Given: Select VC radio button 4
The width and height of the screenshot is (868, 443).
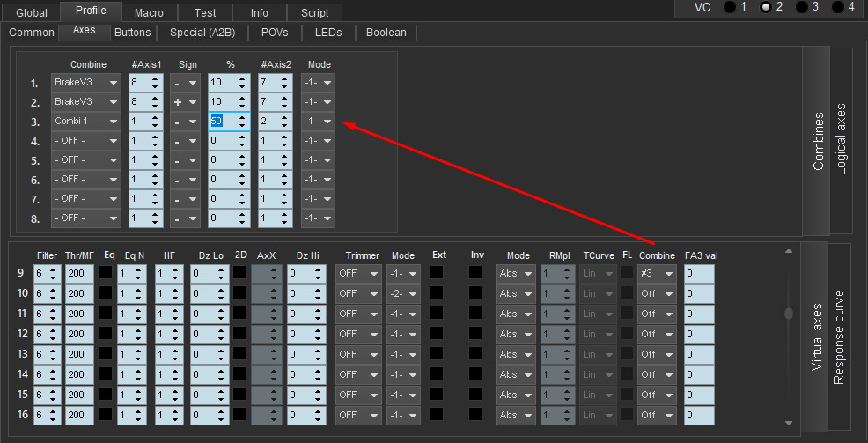Looking at the screenshot, I should (836, 7).
